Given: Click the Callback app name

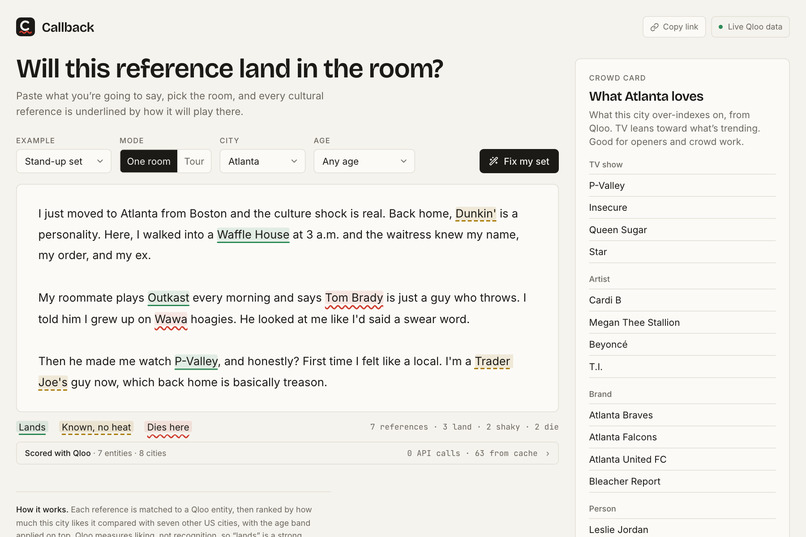Looking at the screenshot, I should coord(68,27).
